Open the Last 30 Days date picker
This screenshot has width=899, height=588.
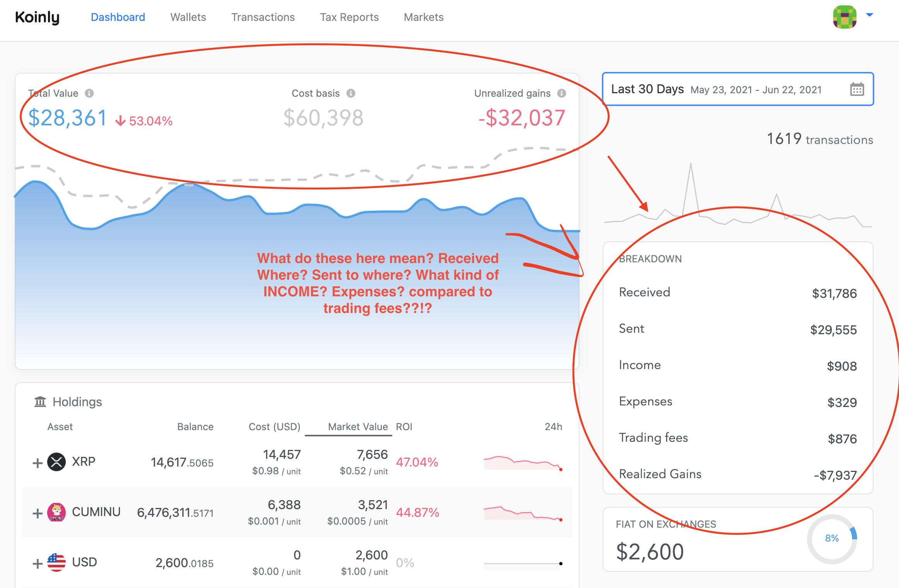tap(738, 89)
